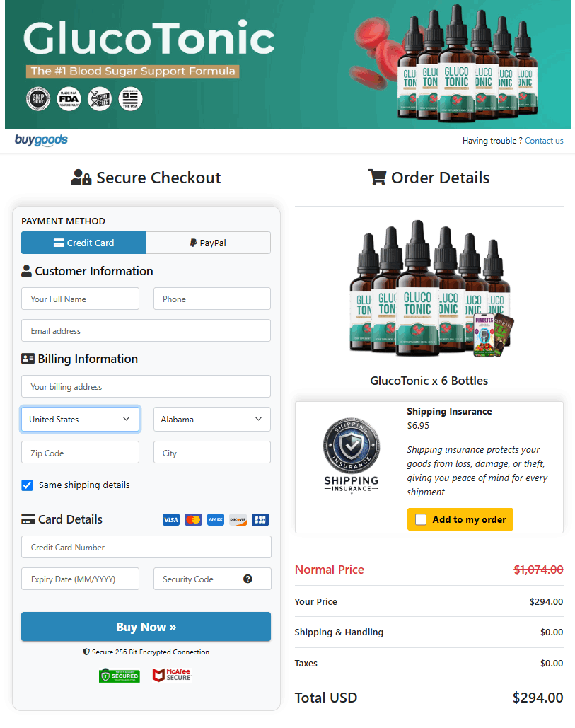Open the United States country dropdown
Screen dimensions: 575x728
tap(81, 420)
